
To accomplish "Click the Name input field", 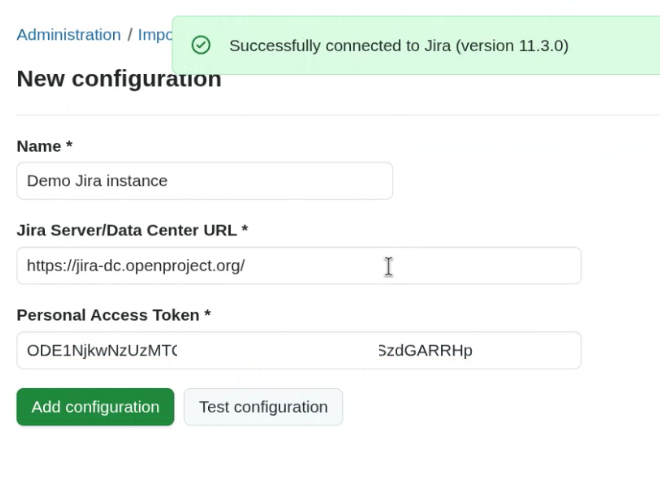I will click(205, 181).
